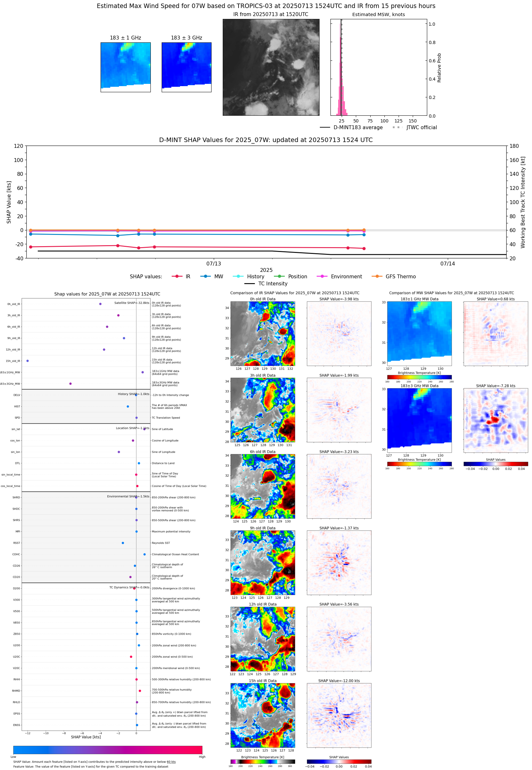Click the "Environmental SHAP=-1.5kts" section label
The width and height of the screenshot is (532, 770).
pos(128,496)
